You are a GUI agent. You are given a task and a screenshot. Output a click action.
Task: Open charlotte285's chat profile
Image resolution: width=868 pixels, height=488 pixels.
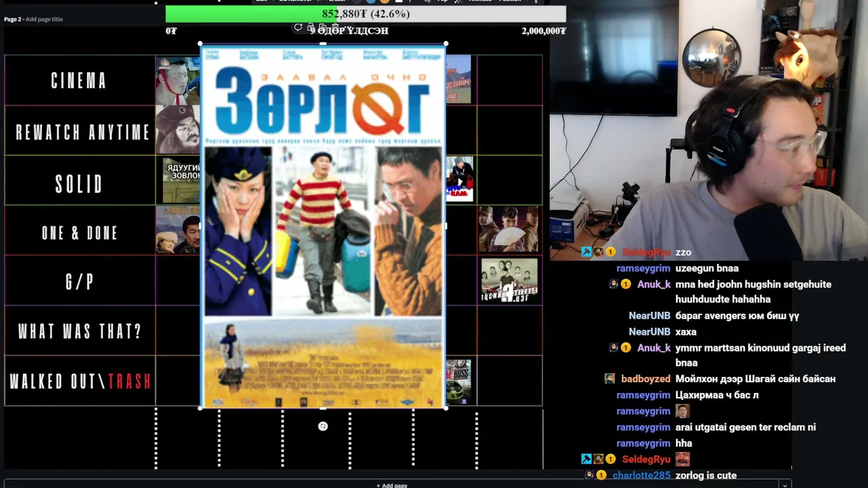pos(641,475)
